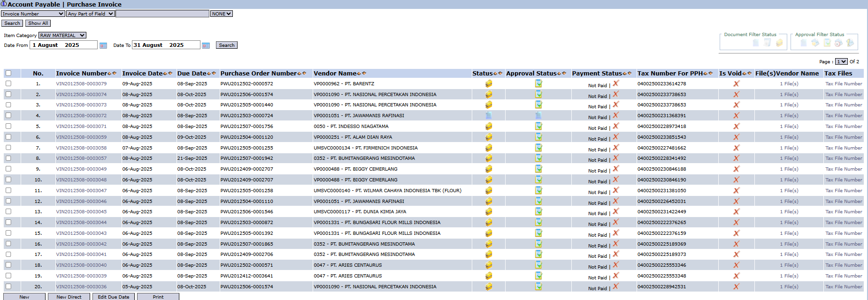Check the box for row 10
The image size is (868, 300).
tap(8, 180)
